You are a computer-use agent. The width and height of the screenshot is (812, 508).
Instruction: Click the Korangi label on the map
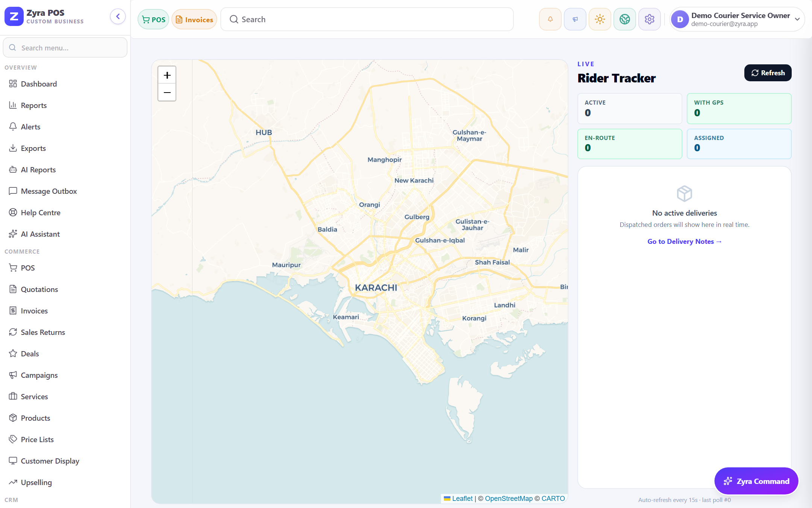(x=474, y=318)
